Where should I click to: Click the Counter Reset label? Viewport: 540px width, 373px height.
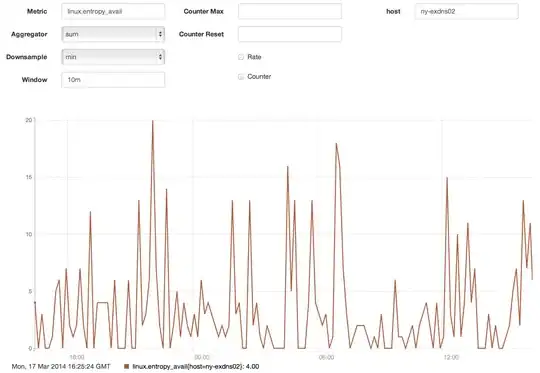coord(201,34)
